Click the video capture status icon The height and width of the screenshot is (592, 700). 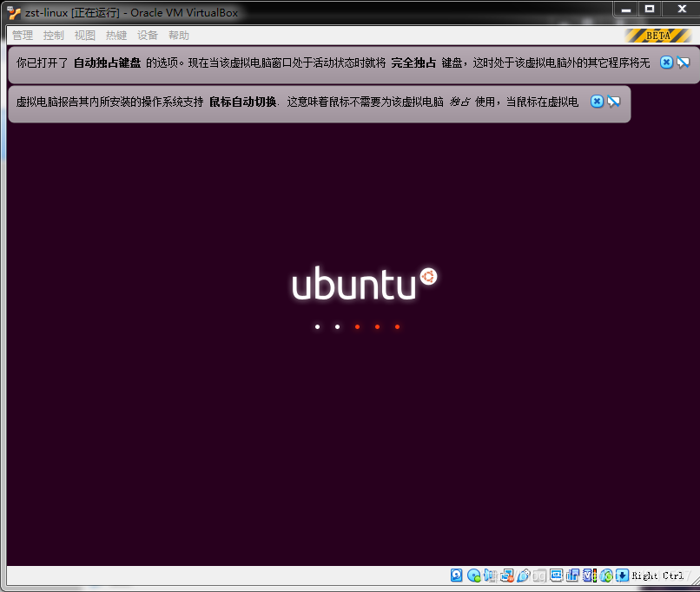tap(573, 575)
